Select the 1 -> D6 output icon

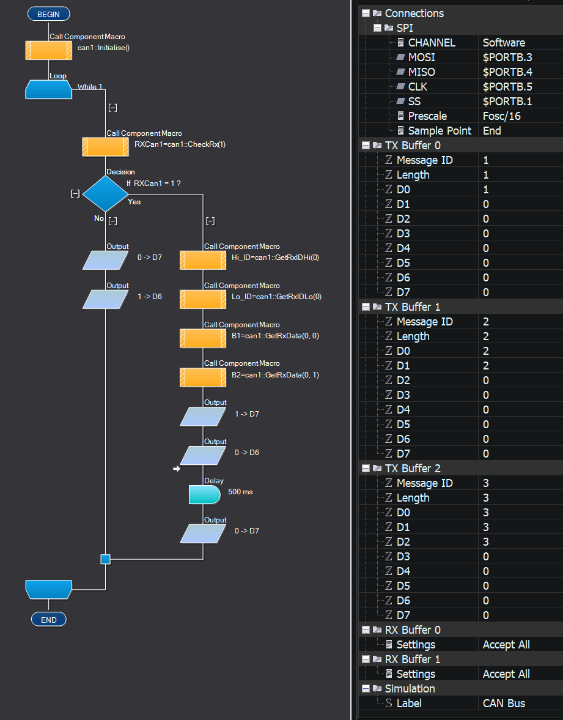pyautogui.click(x=105, y=299)
